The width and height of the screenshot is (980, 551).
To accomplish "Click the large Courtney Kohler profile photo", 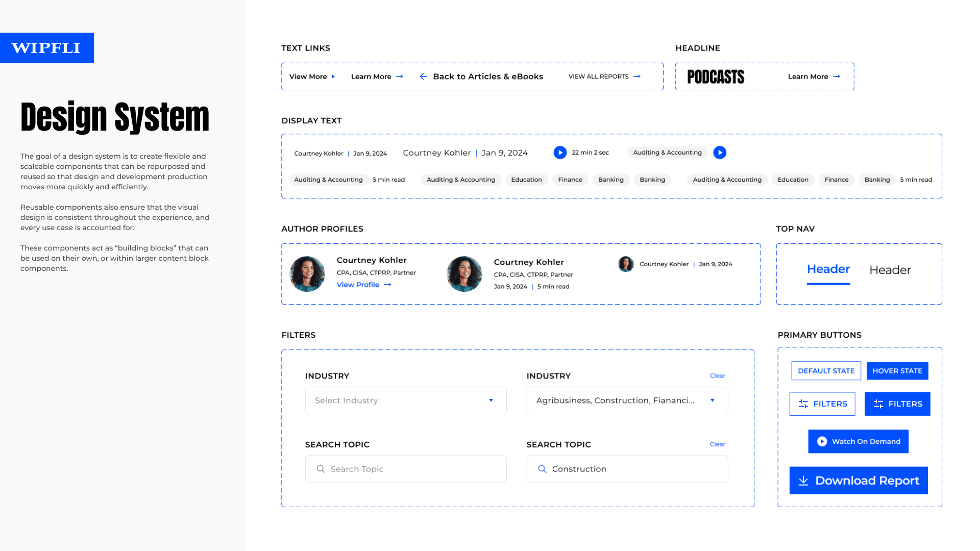I will (307, 274).
